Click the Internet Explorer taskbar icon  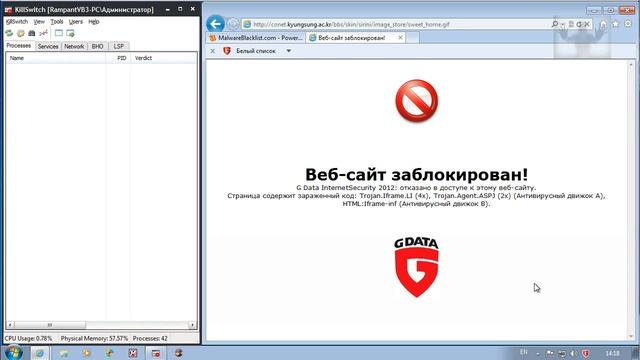click(x=40, y=353)
